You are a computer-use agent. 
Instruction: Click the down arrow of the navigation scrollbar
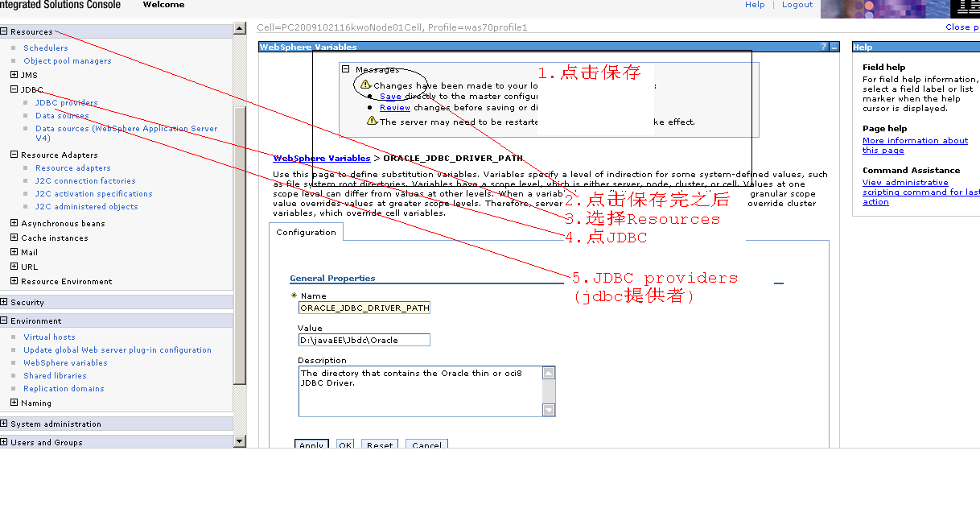[x=239, y=441]
